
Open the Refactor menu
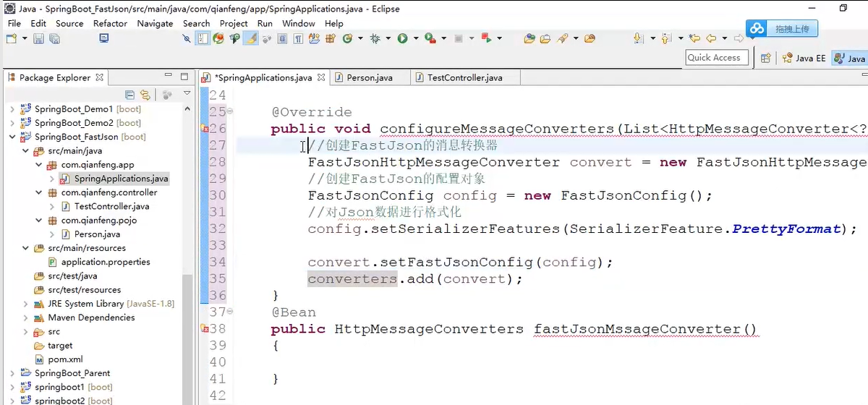110,23
